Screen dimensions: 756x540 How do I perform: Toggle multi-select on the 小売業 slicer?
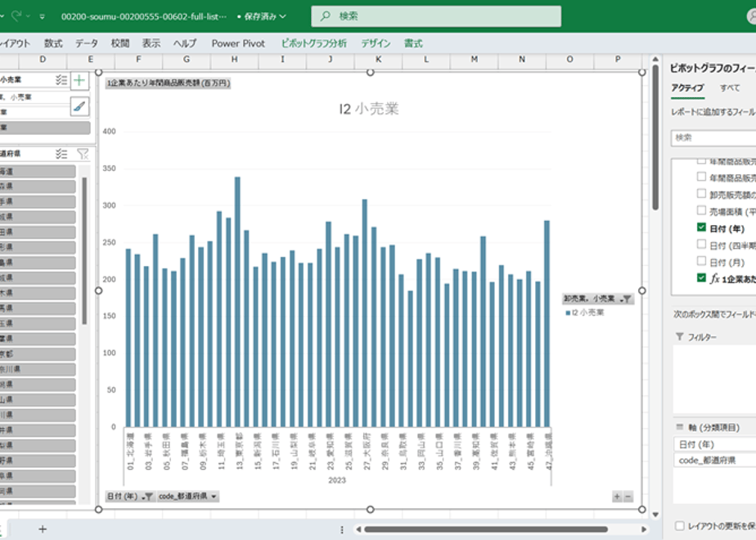pos(61,79)
